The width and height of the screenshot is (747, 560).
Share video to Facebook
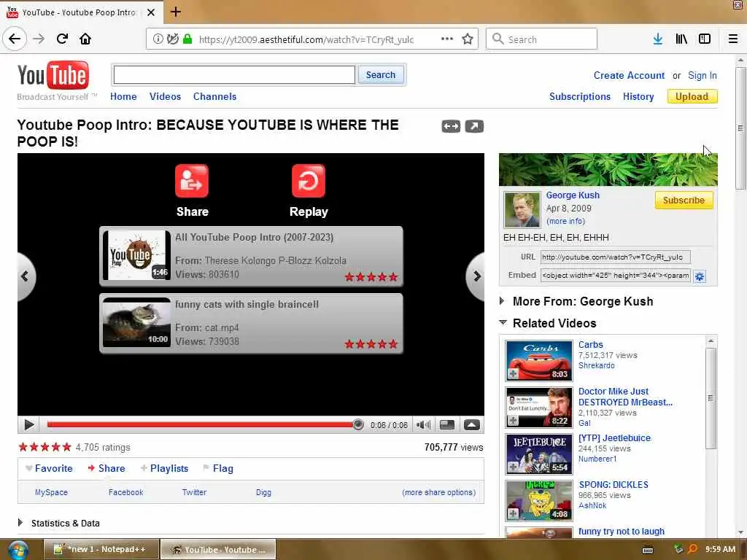(x=125, y=492)
